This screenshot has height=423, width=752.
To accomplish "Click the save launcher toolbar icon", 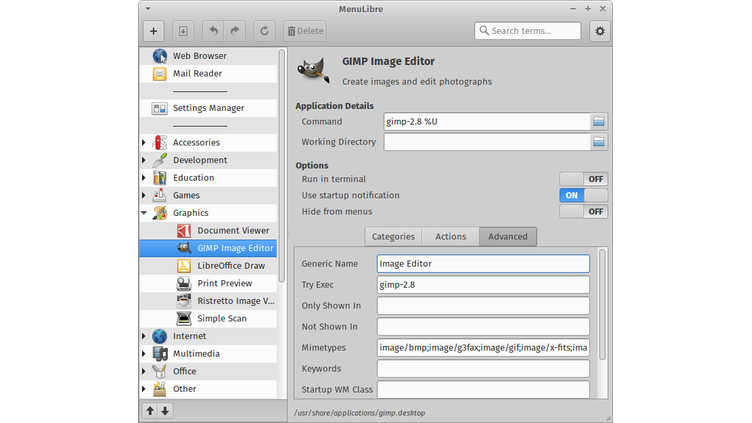I will [182, 31].
